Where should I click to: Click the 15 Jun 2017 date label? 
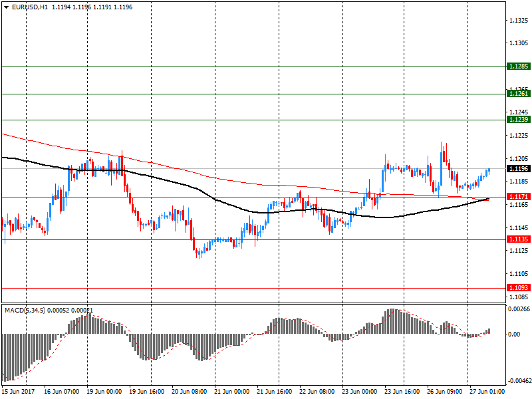tap(19, 392)
